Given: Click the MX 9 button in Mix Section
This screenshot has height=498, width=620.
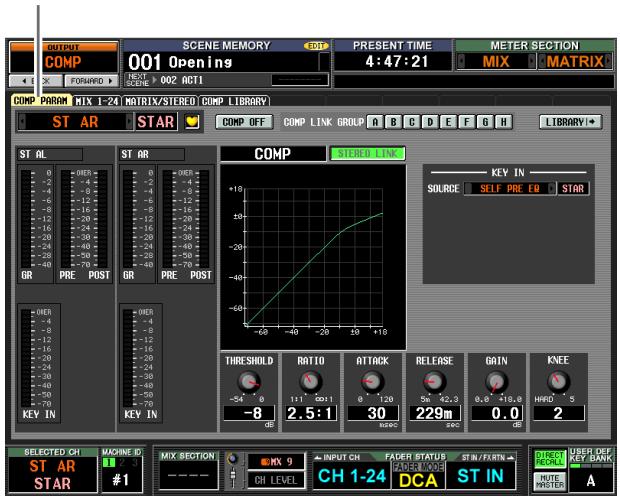Looking at the screenshot, I should click(x=276, y=462).
